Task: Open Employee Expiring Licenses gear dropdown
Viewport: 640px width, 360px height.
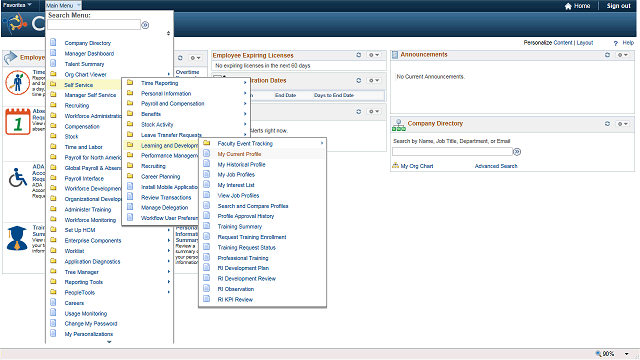Action: 373,55
